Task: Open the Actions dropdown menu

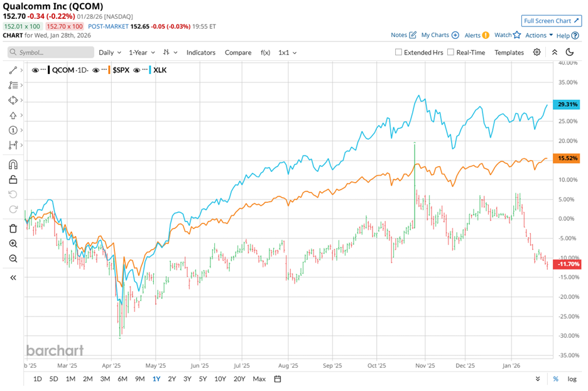Action: (x=539, y=35)
